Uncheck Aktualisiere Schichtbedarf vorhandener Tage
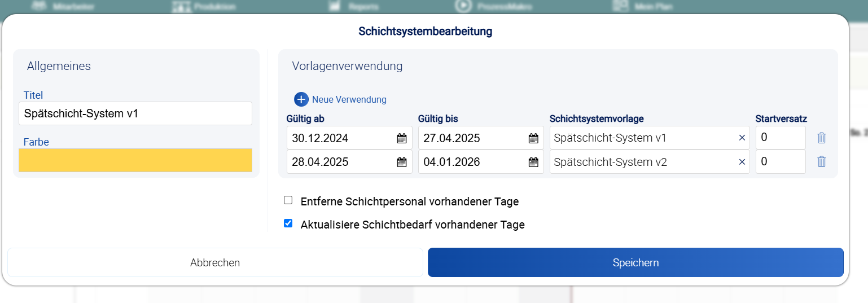 (288, 223)
